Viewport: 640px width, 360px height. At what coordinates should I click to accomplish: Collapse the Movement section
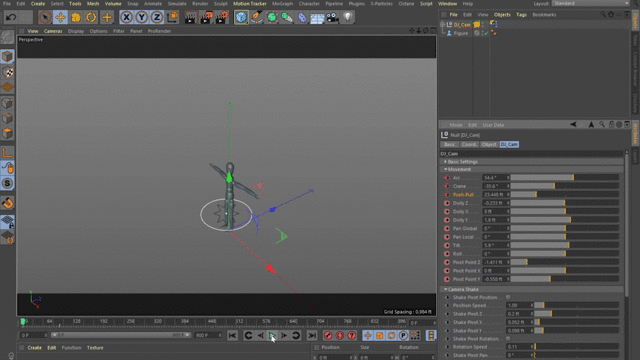point(446,169)
